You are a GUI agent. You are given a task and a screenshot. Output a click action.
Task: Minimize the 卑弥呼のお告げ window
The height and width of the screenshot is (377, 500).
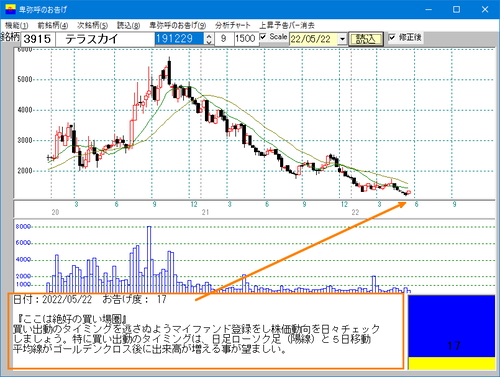coord(428,10)
